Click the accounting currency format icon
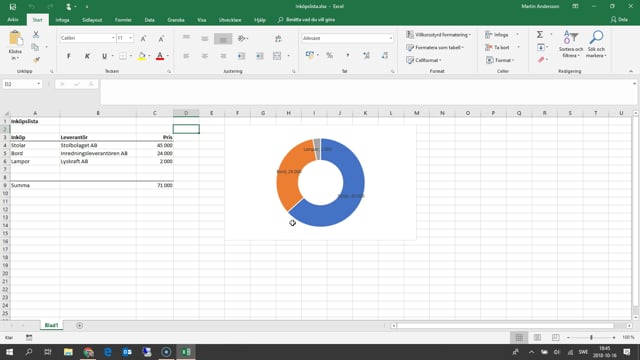The image size is (640, 360). (310, 55)
